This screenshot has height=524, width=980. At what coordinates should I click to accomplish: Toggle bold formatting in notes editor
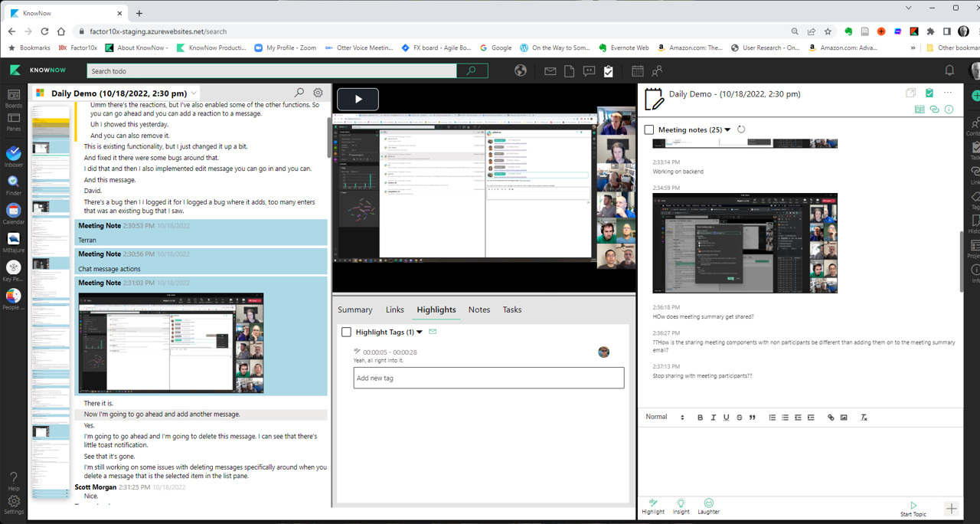pos(700,418)
